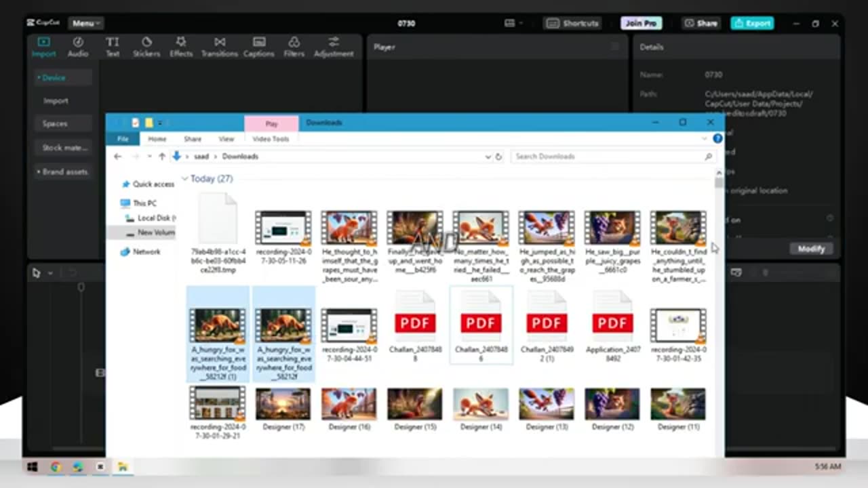868x488 pixels.
Task: Open the CapCut Menu dropdown
Action: pyautogui.click(x=85, y=23)
